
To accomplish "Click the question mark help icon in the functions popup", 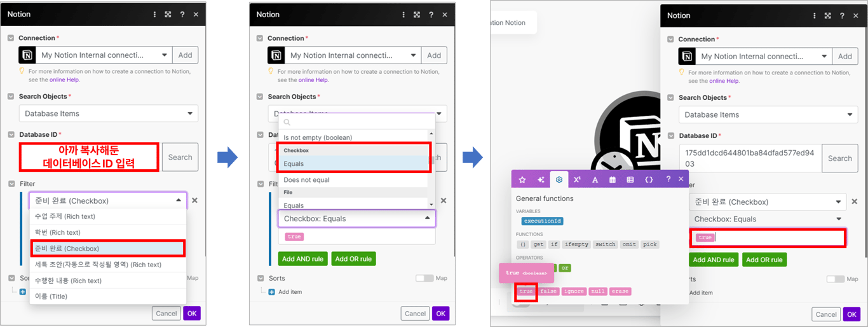I will pos(668,179).
